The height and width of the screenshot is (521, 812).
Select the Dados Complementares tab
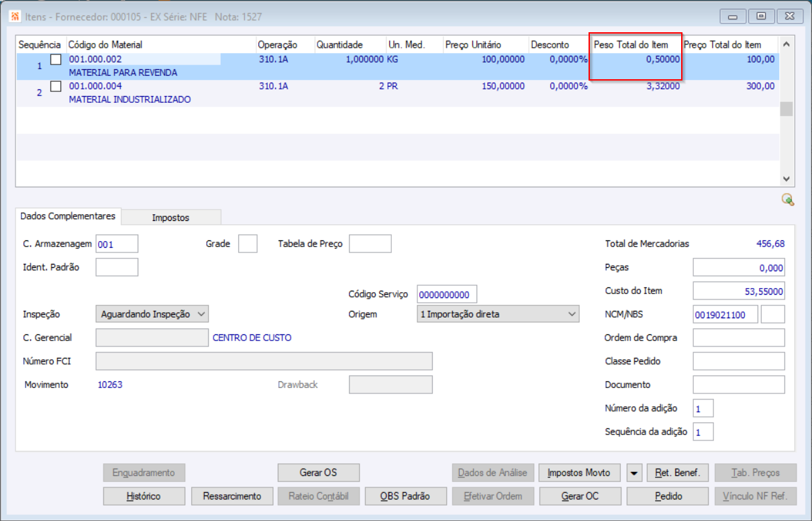68,216
